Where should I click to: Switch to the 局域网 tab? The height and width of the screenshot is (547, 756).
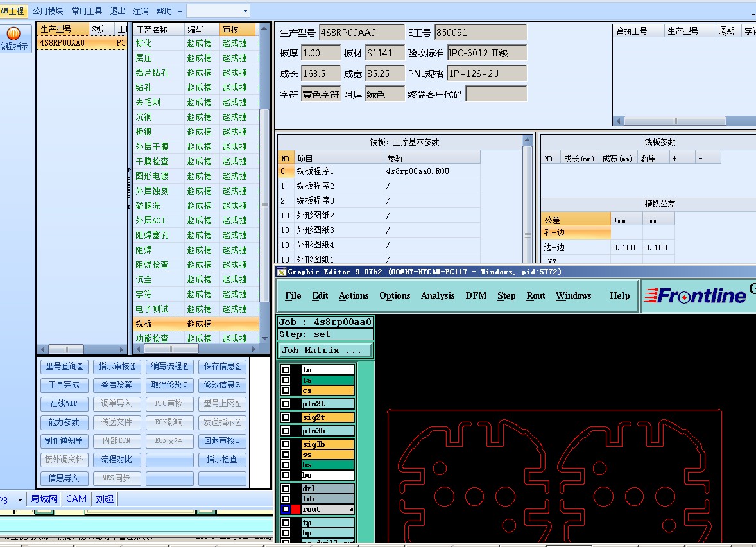tap(44, 499)
